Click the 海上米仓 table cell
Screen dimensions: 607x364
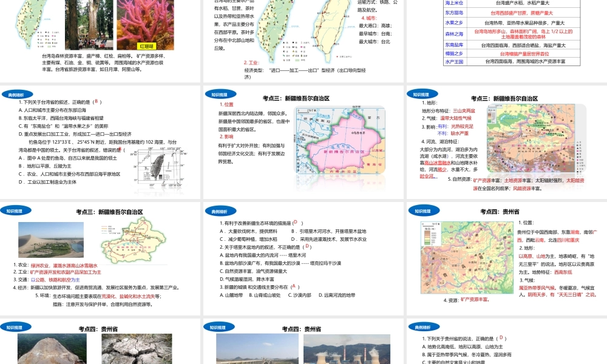coord(454,3)
